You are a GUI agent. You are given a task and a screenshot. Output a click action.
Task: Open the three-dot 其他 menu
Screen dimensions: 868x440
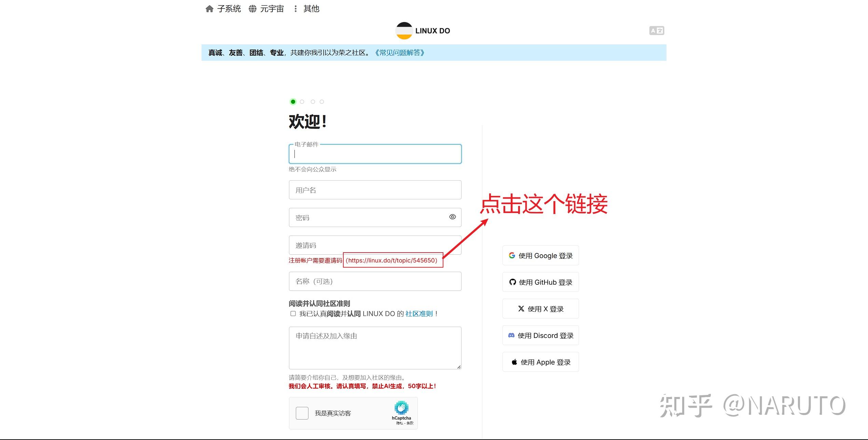click(x=295, y=9)
